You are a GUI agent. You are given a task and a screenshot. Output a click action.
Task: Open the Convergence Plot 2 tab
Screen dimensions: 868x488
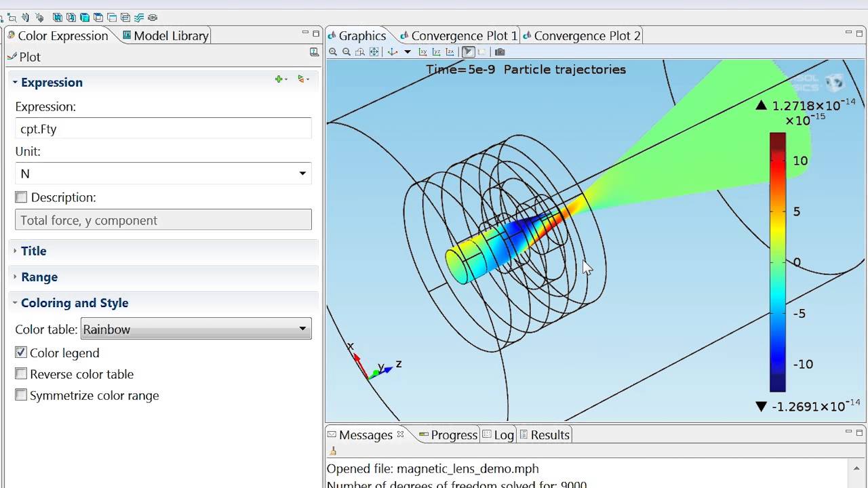[581, 36]
